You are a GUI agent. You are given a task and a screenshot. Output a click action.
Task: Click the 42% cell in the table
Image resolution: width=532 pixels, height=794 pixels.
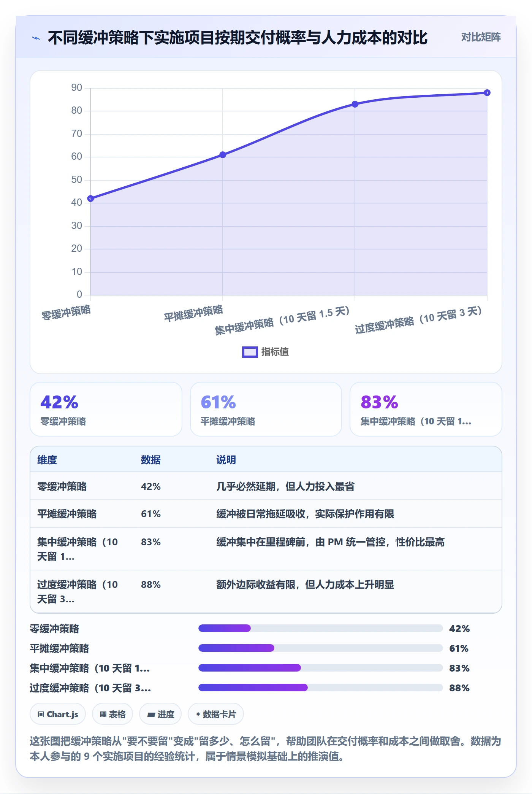click(151, 486)
